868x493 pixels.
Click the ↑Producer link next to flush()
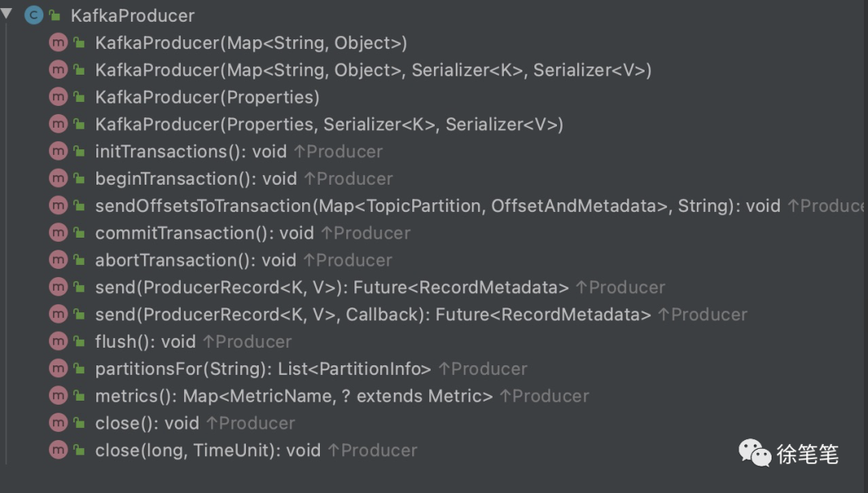coord(247,341)
